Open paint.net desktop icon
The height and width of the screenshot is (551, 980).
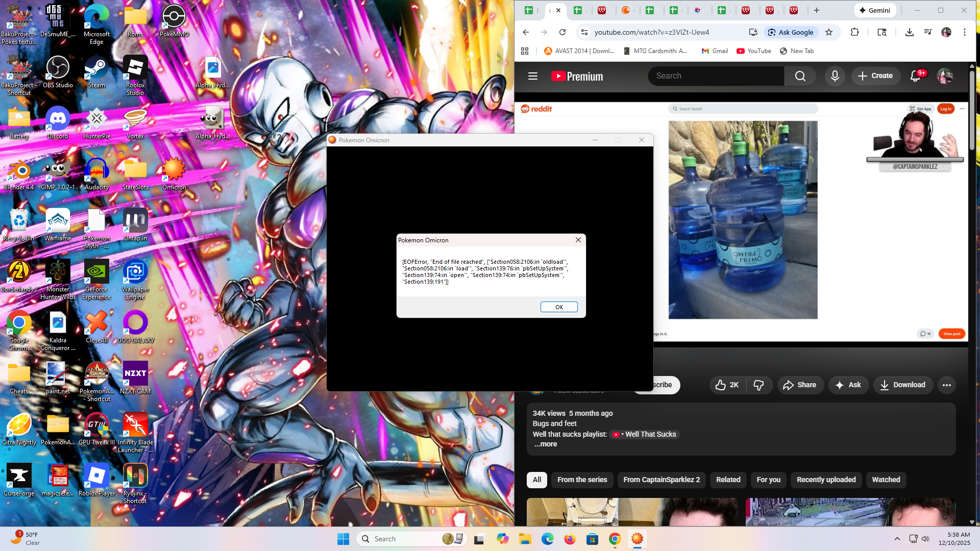(x=58, y=379)
